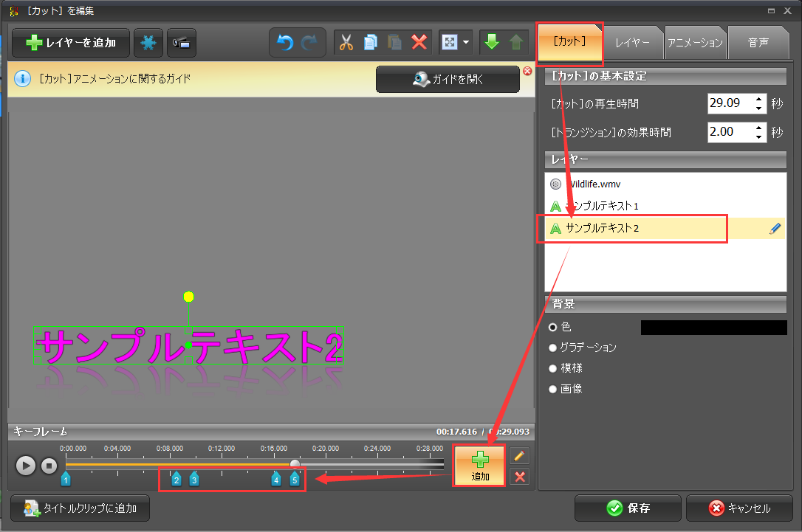Click the snowflake effects icon

coord(148,42)
